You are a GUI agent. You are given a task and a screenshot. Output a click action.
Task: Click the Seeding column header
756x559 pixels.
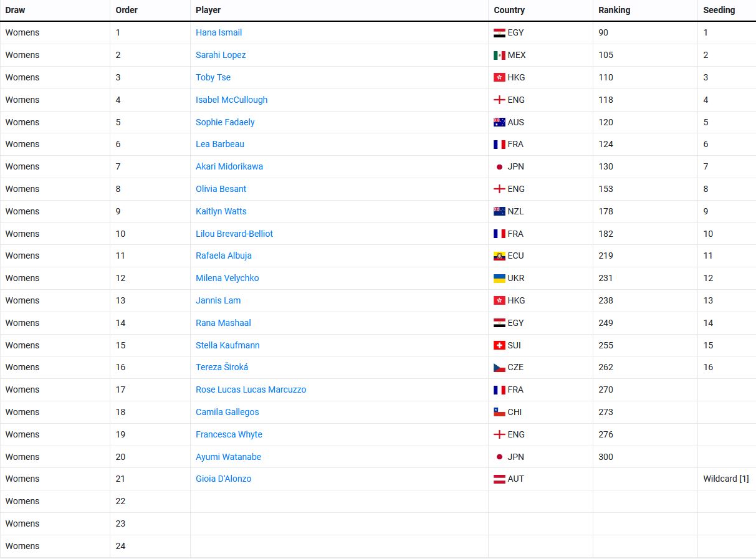719,10
